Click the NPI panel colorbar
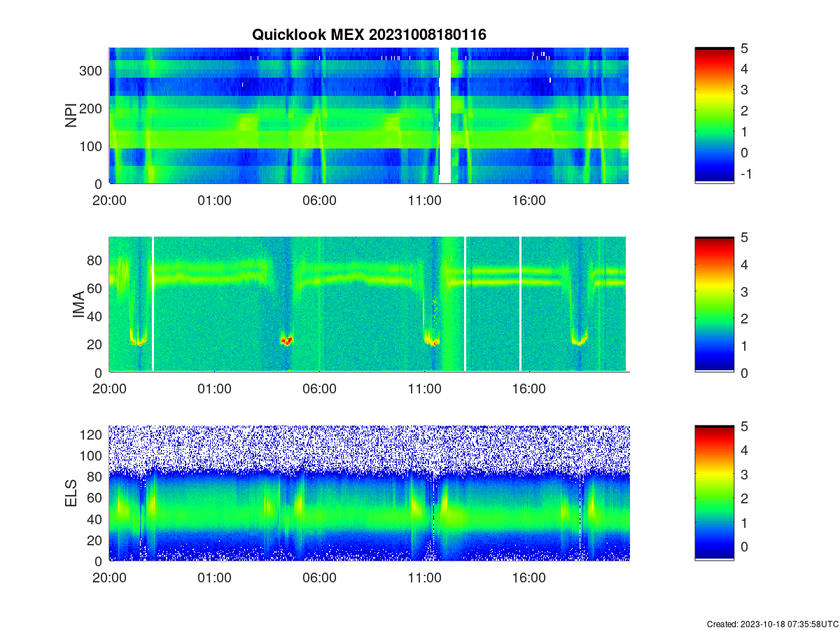The height and width of the screenshot is (630, 840). click(714, 115)
